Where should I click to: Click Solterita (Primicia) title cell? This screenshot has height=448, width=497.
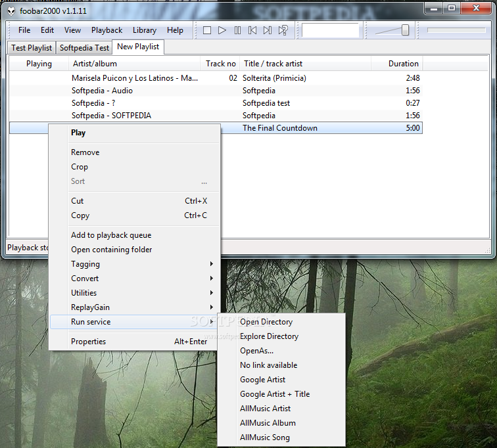(275, 78)
